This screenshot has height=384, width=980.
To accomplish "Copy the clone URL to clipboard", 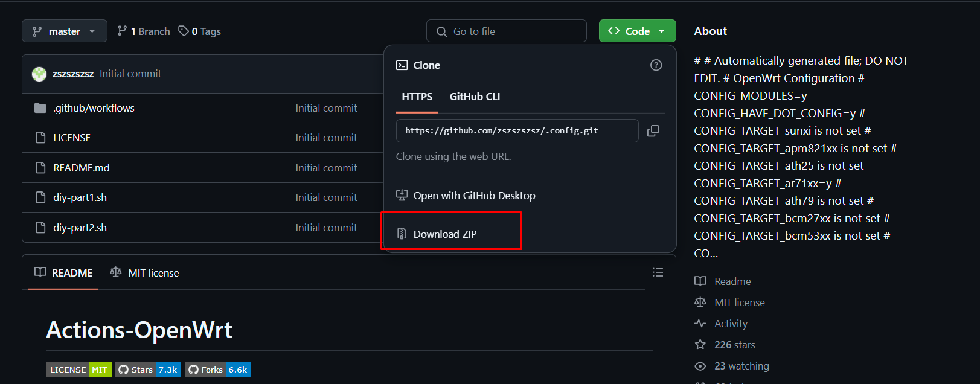I will 653,131.
